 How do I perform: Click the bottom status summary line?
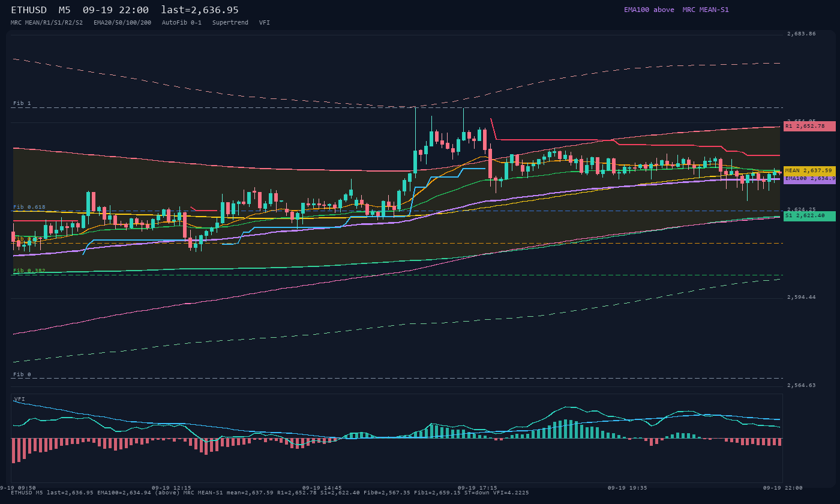pos(270,493)
